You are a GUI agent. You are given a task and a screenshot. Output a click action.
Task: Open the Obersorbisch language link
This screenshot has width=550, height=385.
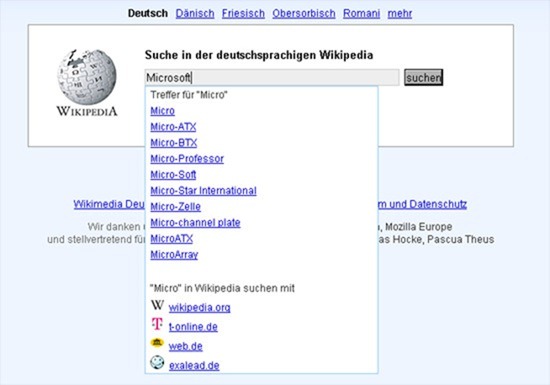point(304,13)
